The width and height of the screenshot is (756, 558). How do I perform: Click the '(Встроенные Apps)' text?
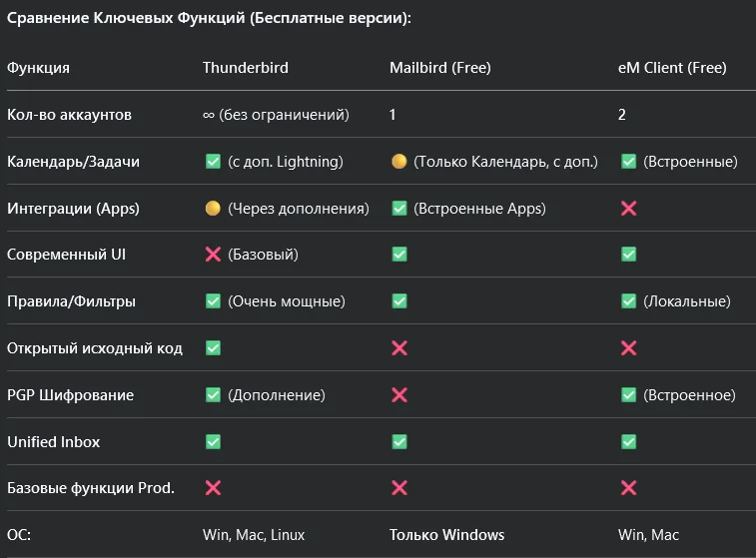[x=479, y=209]
